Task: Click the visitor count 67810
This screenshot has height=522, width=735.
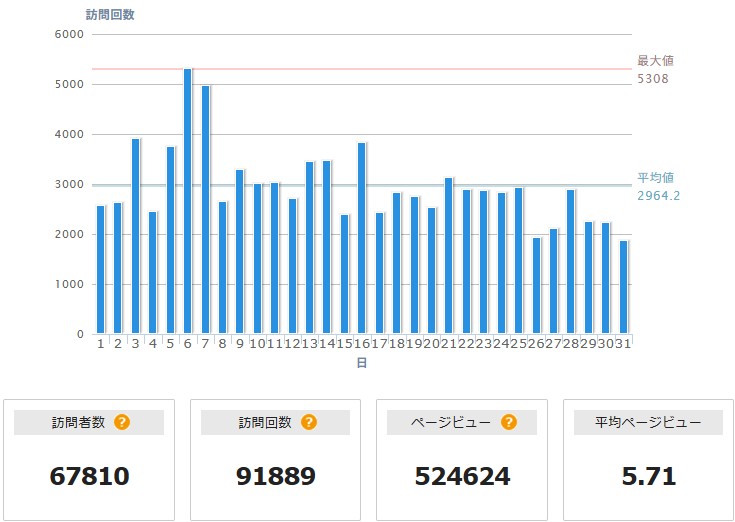Action: coord(89,476)
